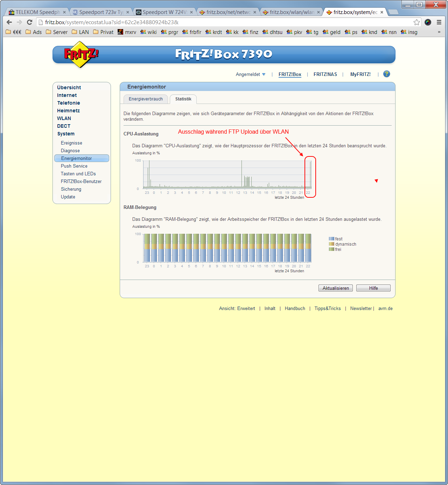Open MyFRITZ! link in header

360,74
